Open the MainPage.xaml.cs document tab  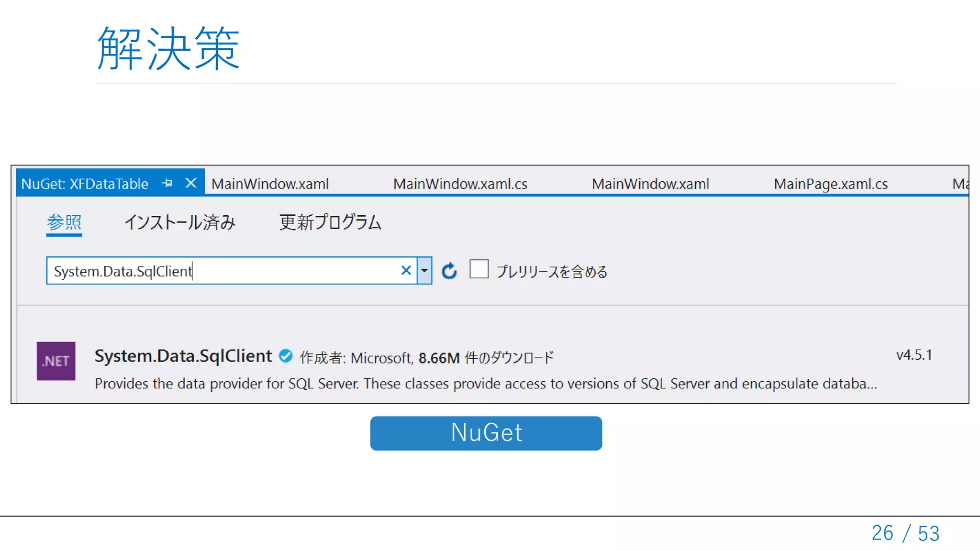pyautogui.click(x=831, y=184)
